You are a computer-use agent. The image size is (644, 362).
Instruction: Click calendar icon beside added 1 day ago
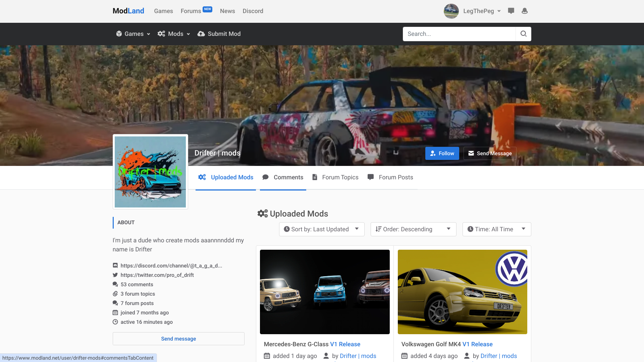tap(267, 356)
